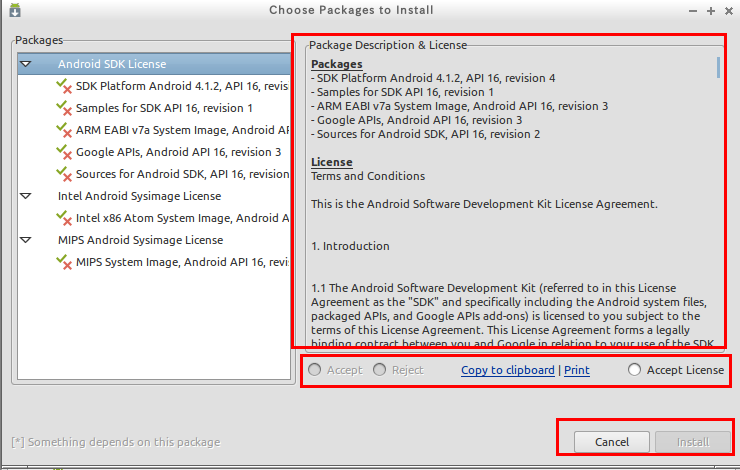Click status icon beside Samples for SDK API 16
This screenshot has width=740, height=470.
[x=65, y=108]
